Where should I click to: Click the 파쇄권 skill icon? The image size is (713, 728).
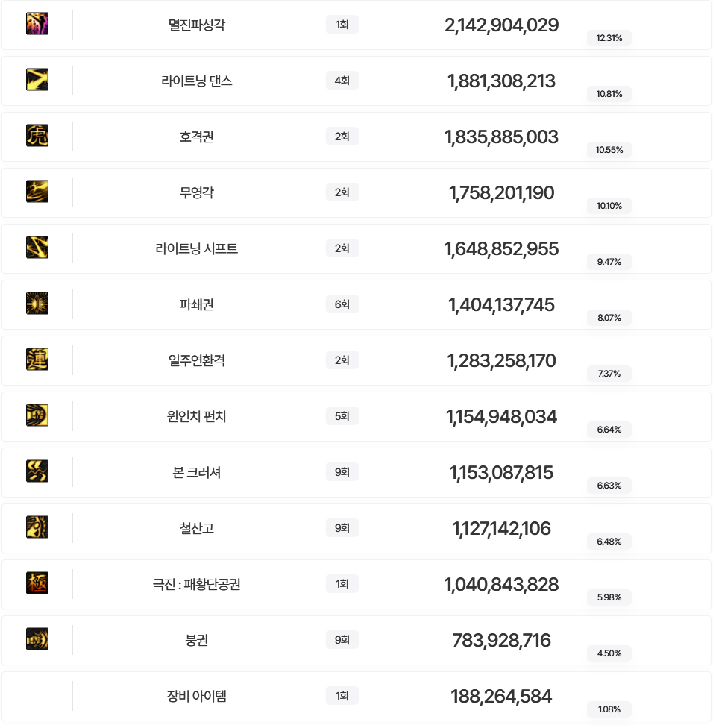(37, 304)
